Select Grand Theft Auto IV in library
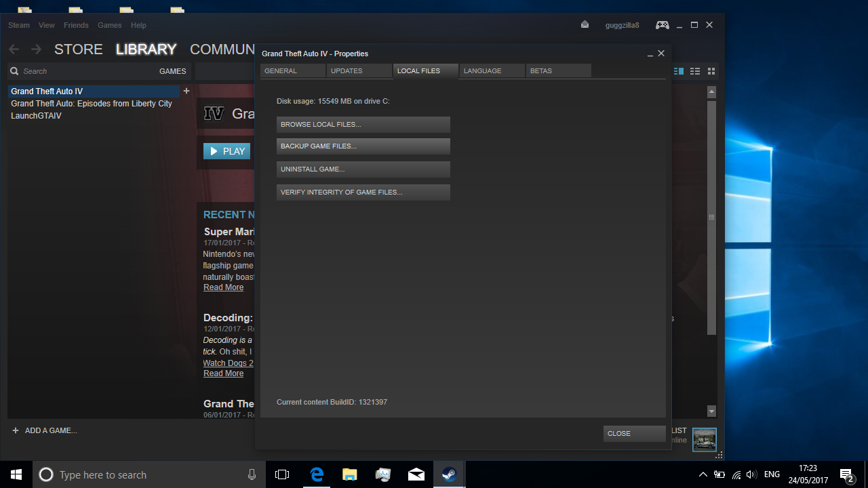This screenshot has height=488, width=868. tap(94, 91)
